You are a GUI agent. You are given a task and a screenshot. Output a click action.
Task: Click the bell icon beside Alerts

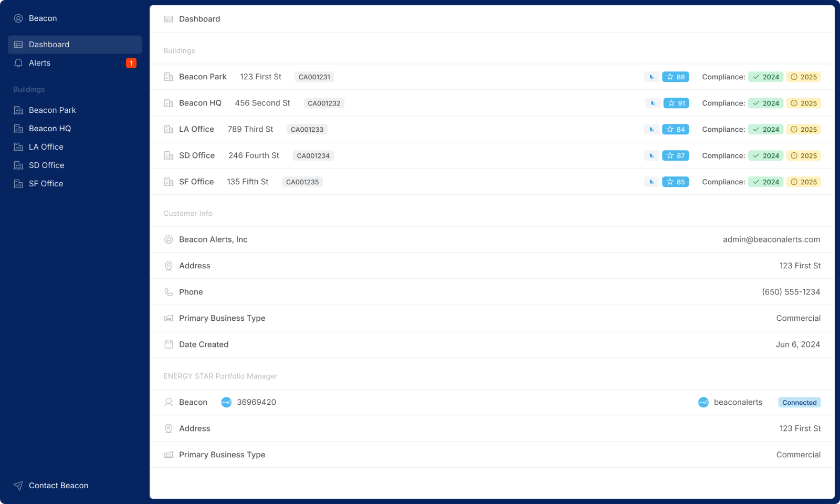click(x=18, y=63)
